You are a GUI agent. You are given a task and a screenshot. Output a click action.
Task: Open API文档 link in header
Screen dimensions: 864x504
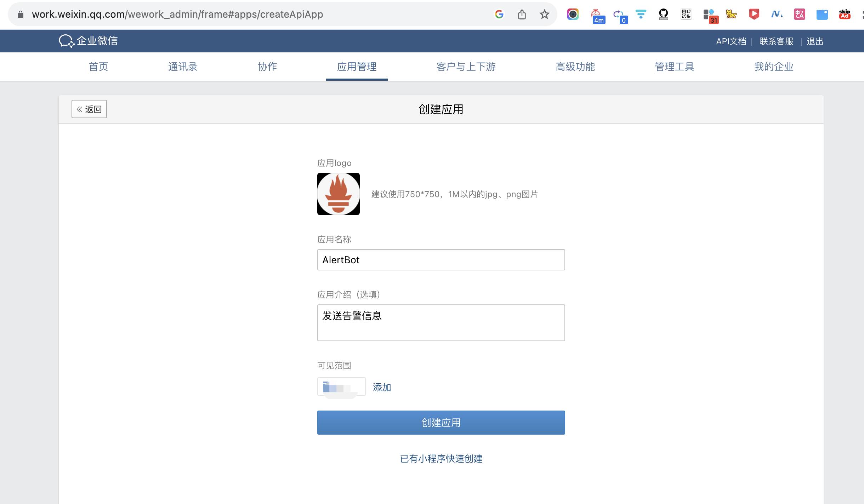pyautogui.click(x=731, y=41)
